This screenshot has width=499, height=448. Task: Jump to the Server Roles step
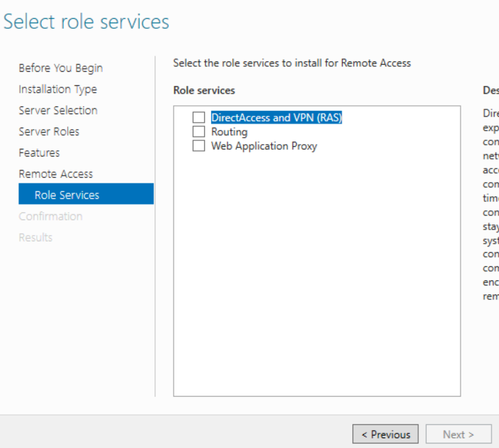[x=49, y=132]
